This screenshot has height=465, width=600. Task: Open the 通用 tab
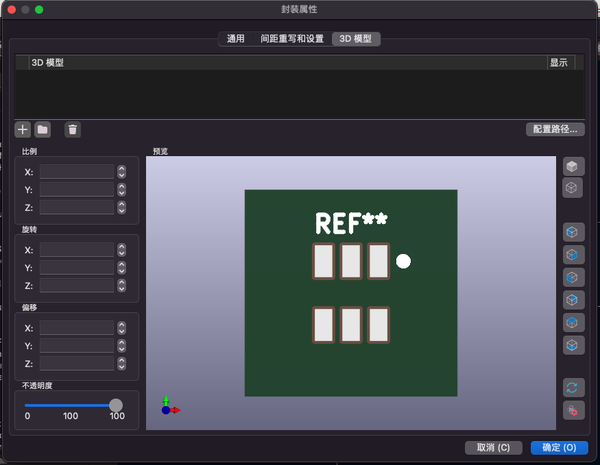tap(235, 39)
